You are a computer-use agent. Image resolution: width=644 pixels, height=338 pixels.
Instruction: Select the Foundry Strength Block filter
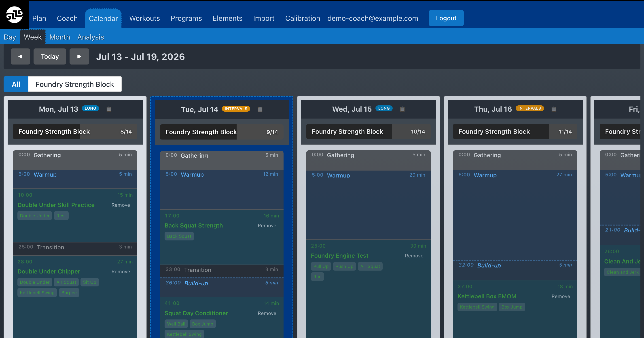(75, 84)
